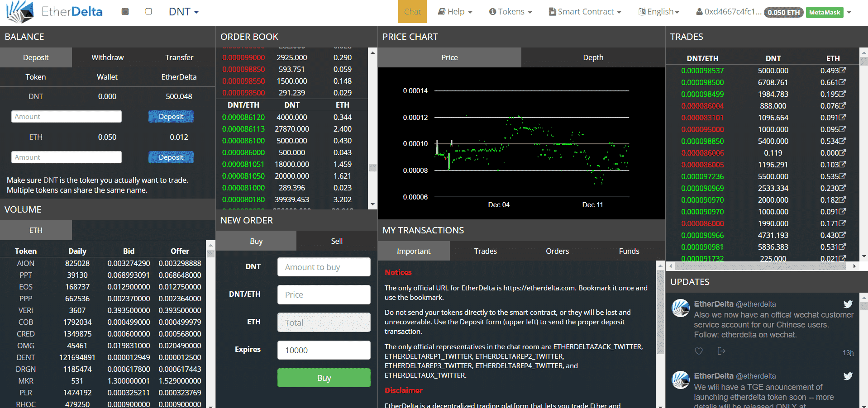The height and width of the screenshot is (408, 868).
Task: Focus the Expires field showing 10000
Action: click(x=324, y=350)
